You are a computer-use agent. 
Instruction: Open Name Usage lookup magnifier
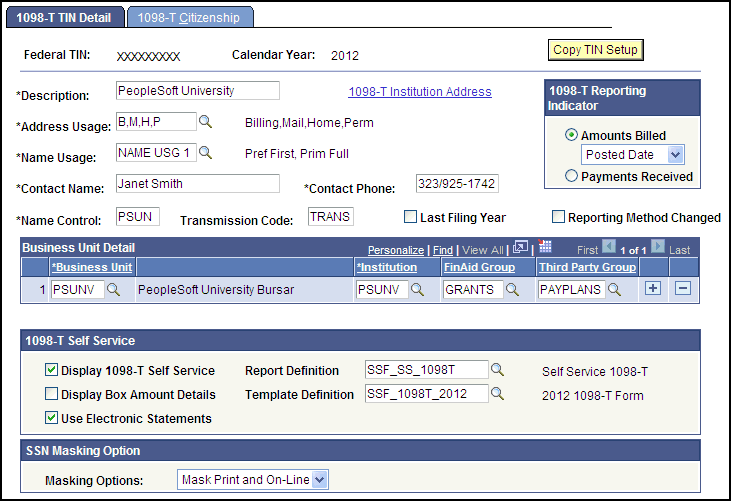(206, 153)
